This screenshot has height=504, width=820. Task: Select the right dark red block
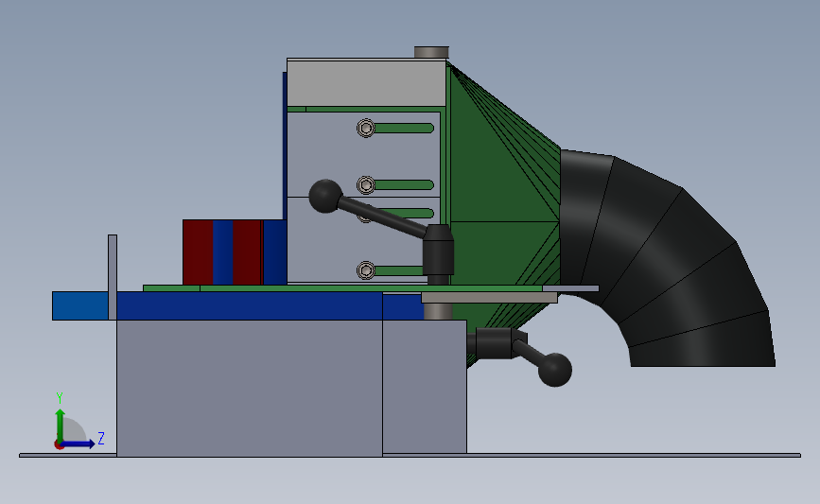click(x=247, y=252)
